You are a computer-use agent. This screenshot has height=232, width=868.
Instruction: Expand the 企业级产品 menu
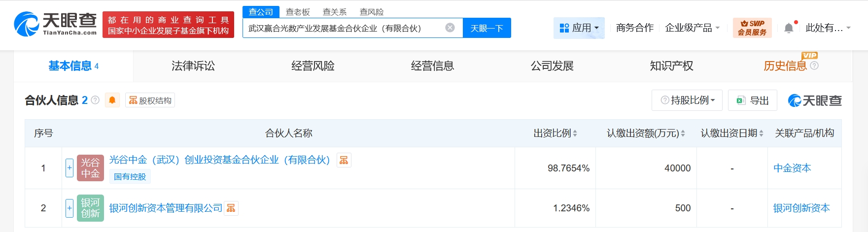point(692,28)
